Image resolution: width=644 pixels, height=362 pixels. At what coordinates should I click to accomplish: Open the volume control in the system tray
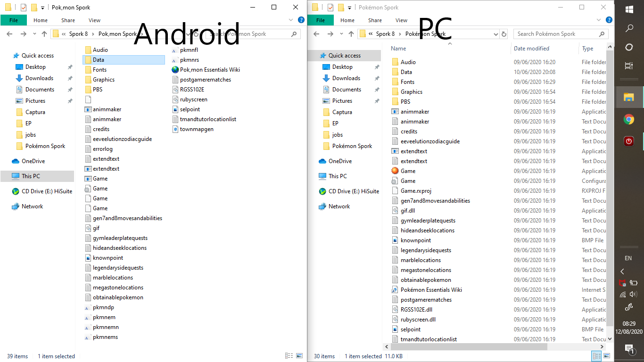click(x=633, y=295)
